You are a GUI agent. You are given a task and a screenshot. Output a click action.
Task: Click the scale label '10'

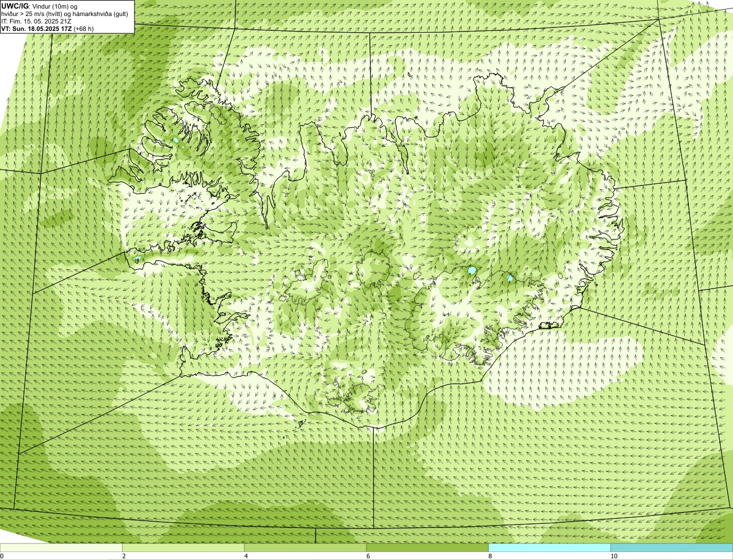(x=614, y=556)
